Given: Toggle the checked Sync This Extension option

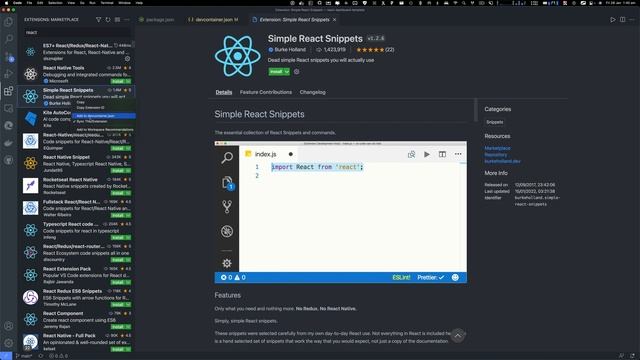Looking at the screenshot, I should (x=92, y=122).
